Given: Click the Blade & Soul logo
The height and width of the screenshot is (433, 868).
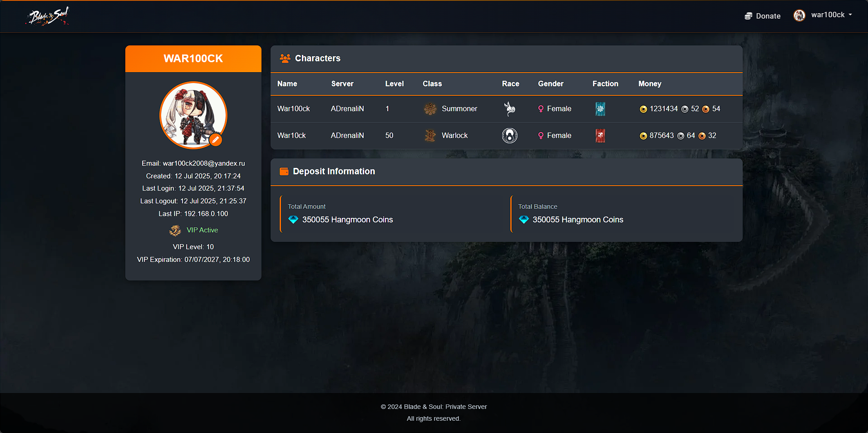Looking at the screenshot, I should pos(48,16).
